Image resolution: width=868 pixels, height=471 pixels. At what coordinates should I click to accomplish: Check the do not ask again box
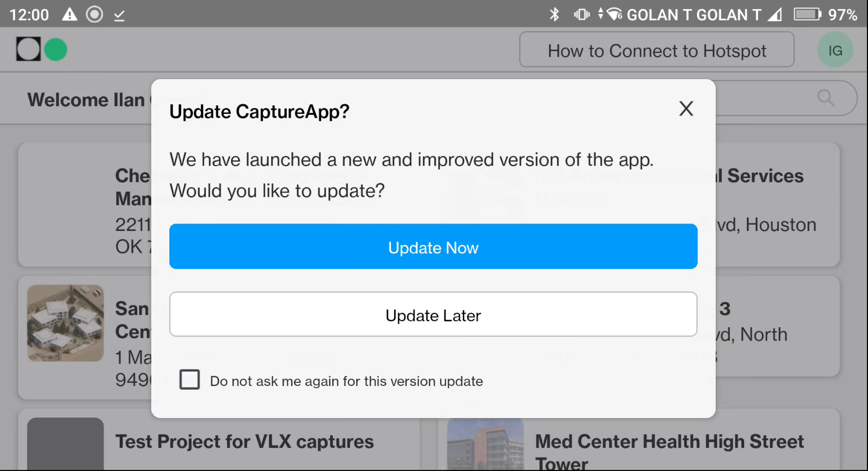coord(190,380)
